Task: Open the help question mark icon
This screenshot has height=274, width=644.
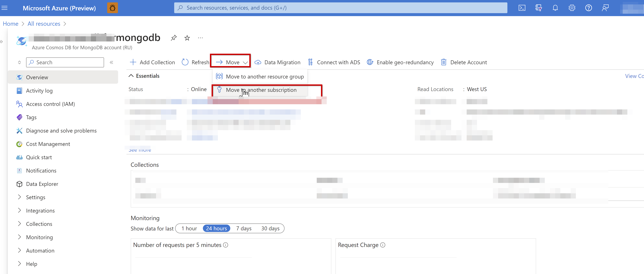Action: tap(588, 8)
